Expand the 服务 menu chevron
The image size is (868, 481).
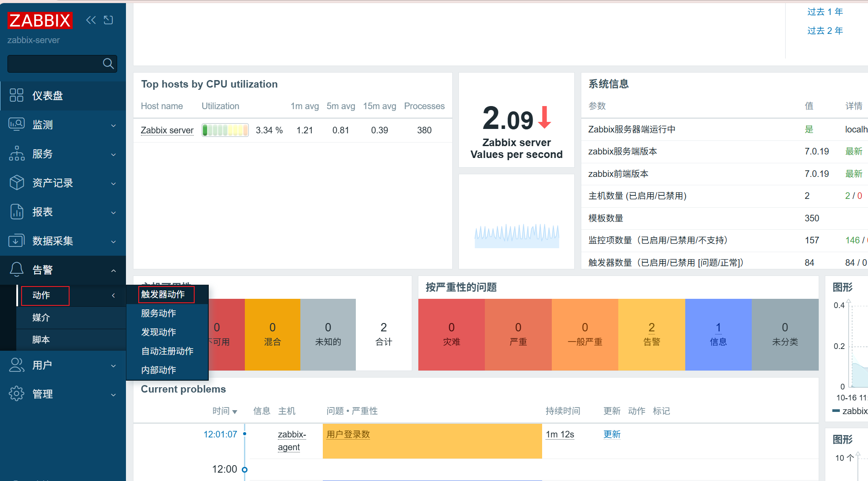(x=113, y=154)
